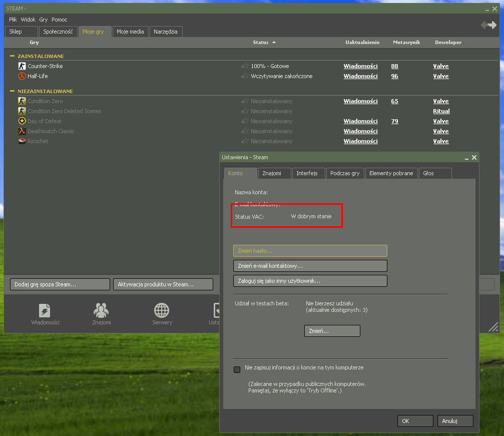This screenshot has width=504, height=436.
Task: Sort by Uaktualnienie column header
Action: click(x=362, y=43)
